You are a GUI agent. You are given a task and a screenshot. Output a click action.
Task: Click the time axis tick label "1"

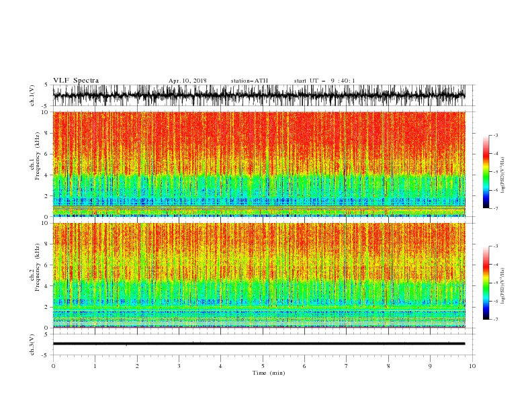95,366
